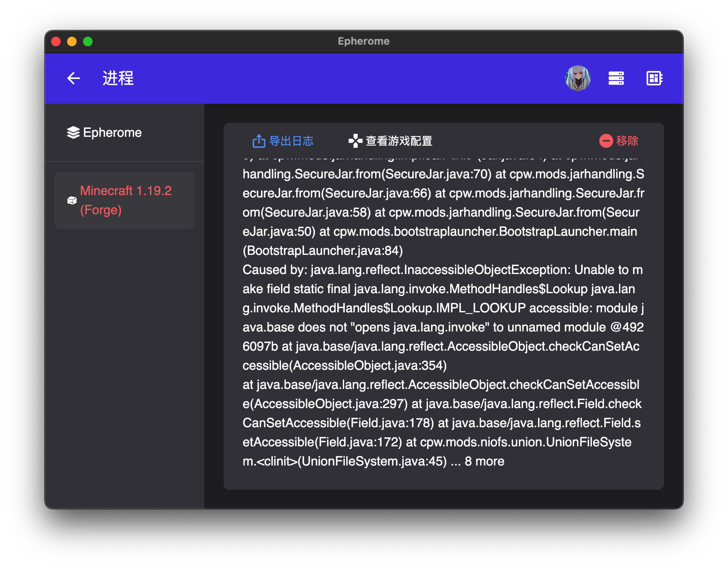Click the red minus circle beside 移除
This screenshot has width=728, height=568.
[x=605, y=140]
